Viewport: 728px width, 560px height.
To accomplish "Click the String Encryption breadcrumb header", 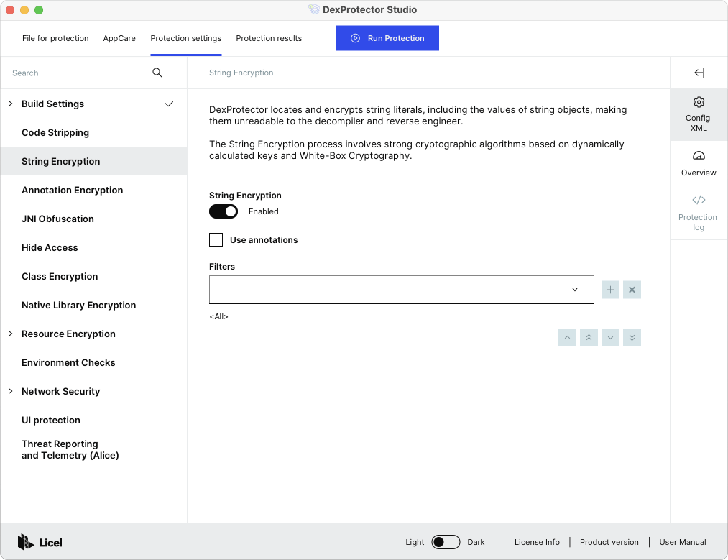I will [241, 73].
